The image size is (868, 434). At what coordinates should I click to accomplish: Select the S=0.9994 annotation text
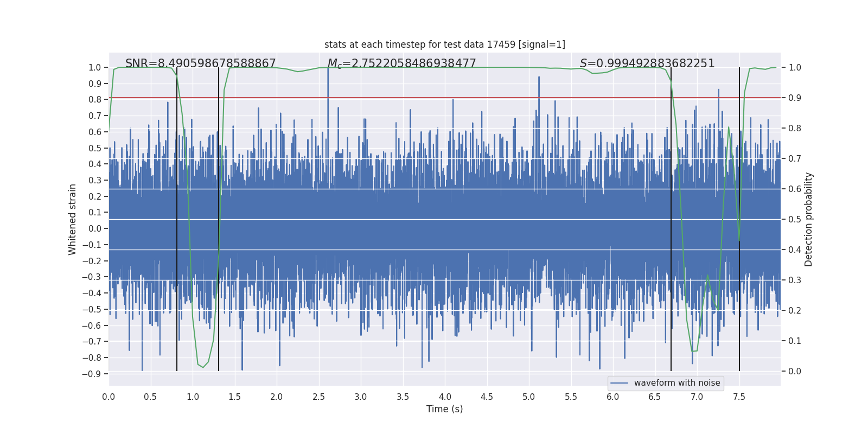pos(647,63)
